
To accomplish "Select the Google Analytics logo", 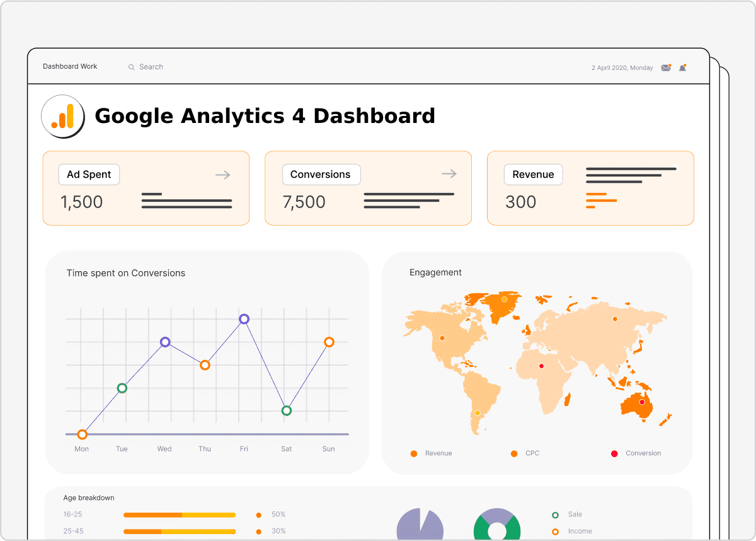I will click(62, 116).
